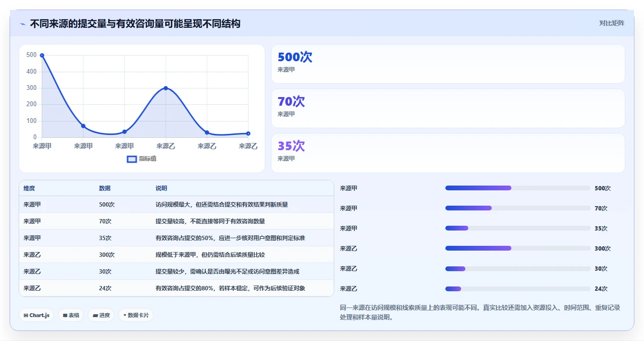
Task: Click the 进度 tag chip
Action: (102, 315)
